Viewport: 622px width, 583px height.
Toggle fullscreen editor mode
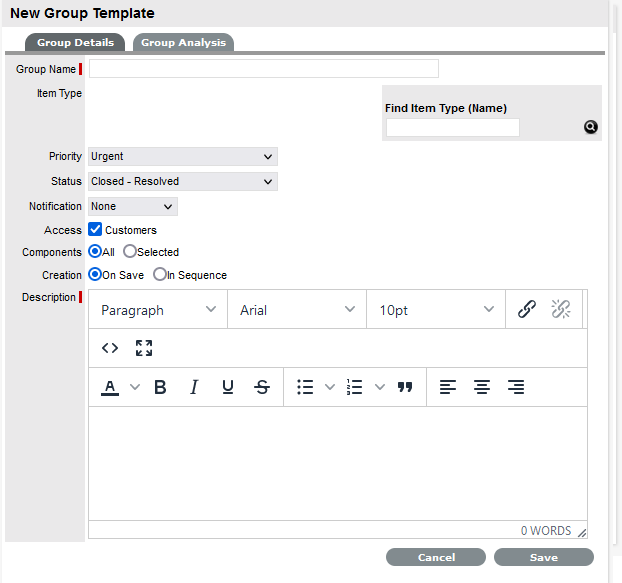144,348
